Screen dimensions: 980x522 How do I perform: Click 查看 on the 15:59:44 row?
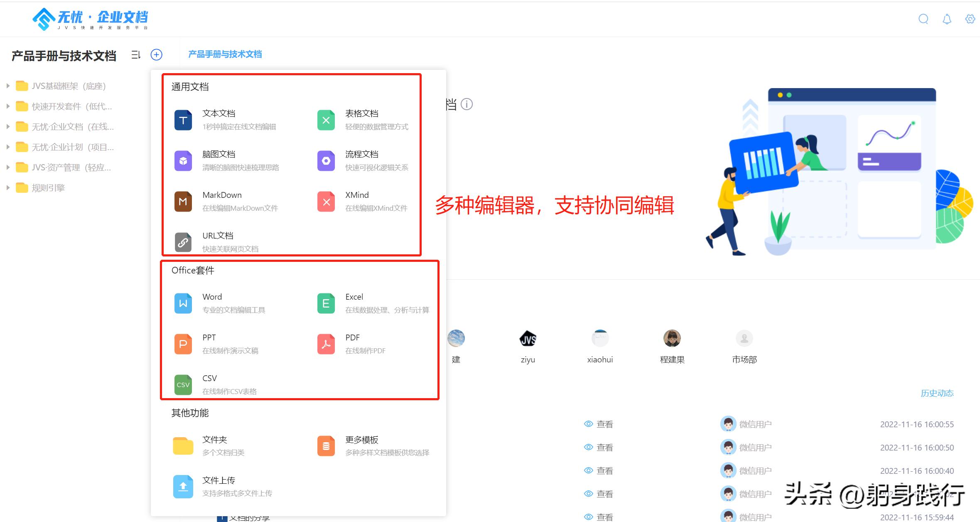click(x=599, y=517)
